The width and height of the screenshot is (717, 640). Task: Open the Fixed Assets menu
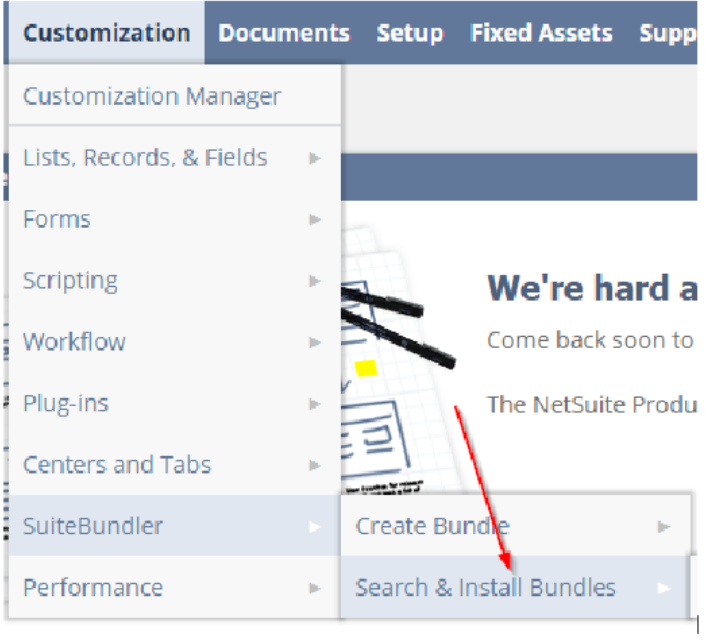coord(541,33)
